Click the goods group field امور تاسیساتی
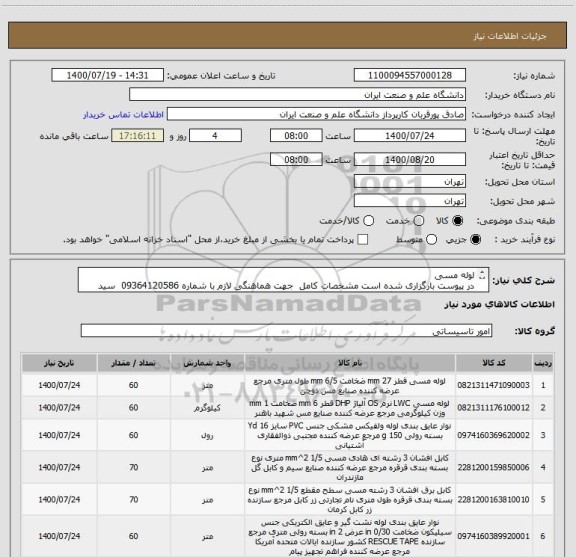Viewport: 576px width, 557px height. [286, 331]
